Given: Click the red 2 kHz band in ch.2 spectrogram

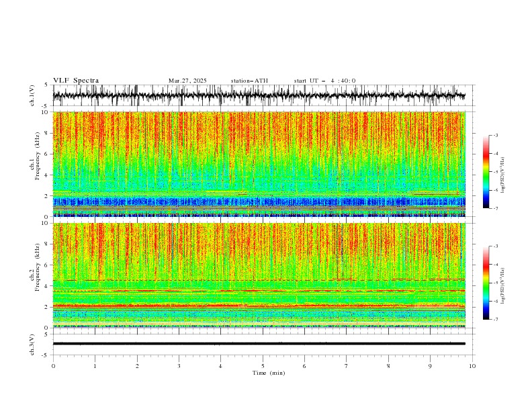Looking at the screenshot, I should tap(259, 306).
